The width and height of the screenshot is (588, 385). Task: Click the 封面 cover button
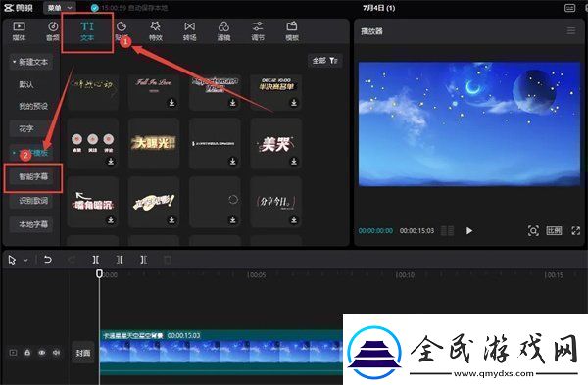point(83,353)
